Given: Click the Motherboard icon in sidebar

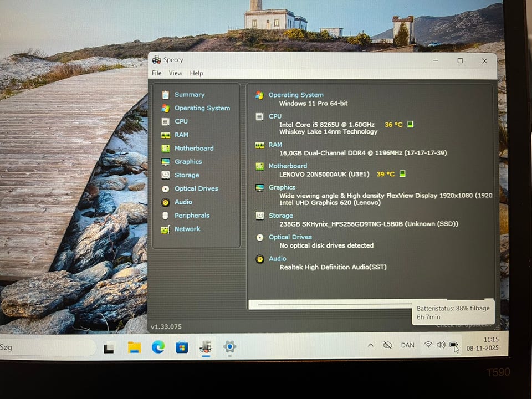Looking at the screenshot, I should (165, 149).
